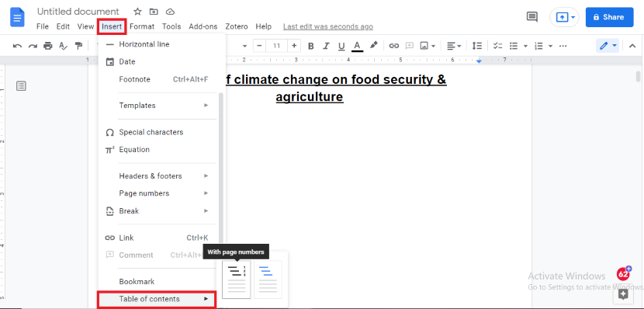Click the vertical scrollbar of the document
This screenshot has height=309, width=644.
point(638,76)
